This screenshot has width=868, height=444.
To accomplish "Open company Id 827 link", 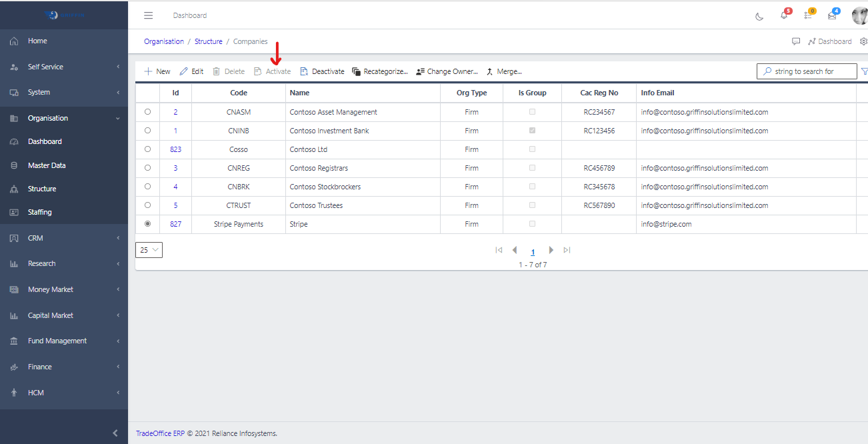I will tap(175, 224).
